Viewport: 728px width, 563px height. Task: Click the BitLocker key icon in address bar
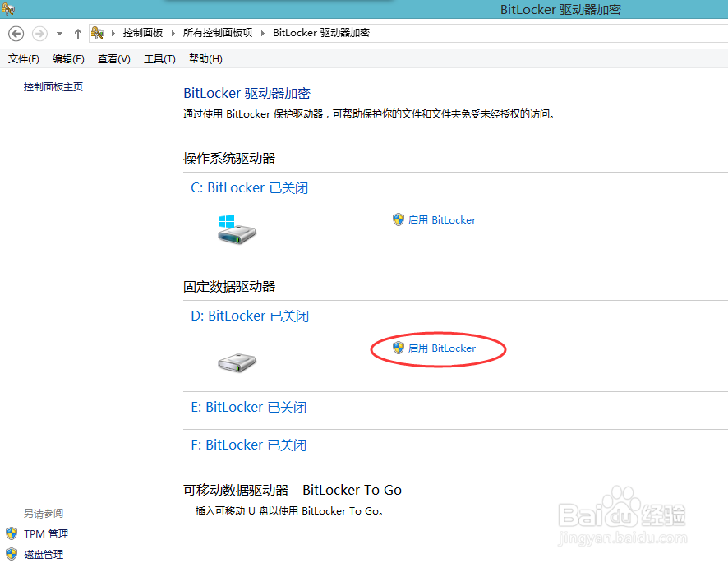pyautogui.click(x=98, y=33)
